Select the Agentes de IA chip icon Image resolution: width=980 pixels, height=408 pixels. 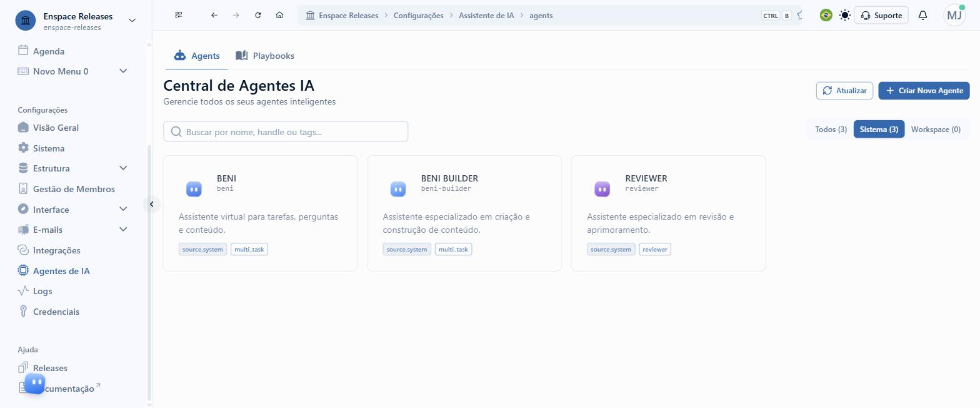click(23, 270)
